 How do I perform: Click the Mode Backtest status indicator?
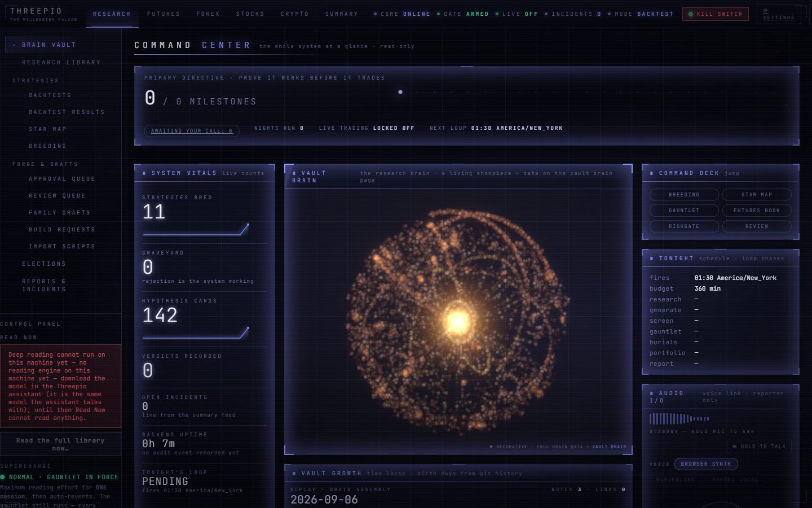(x=641, y=14)
